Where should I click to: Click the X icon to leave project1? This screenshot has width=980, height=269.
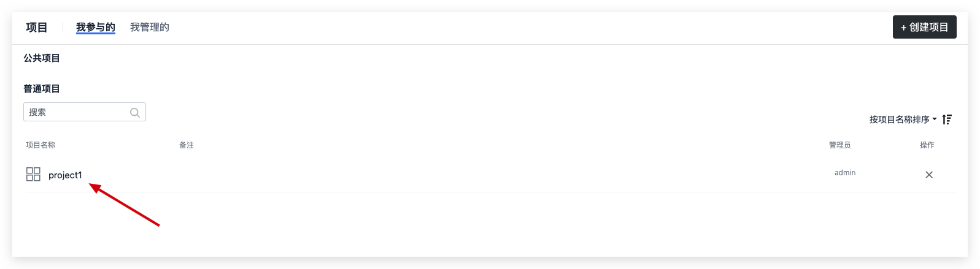coord(928,175)
